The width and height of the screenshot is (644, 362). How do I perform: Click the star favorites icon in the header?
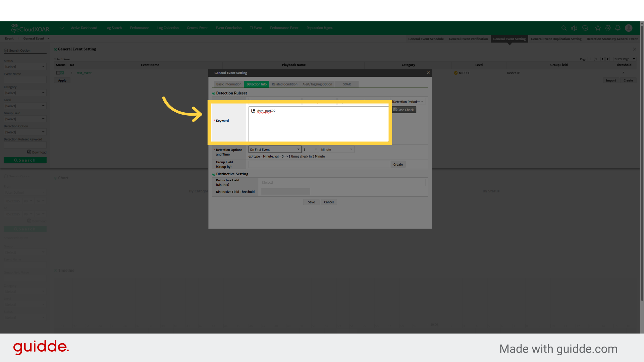coord(598,28)
